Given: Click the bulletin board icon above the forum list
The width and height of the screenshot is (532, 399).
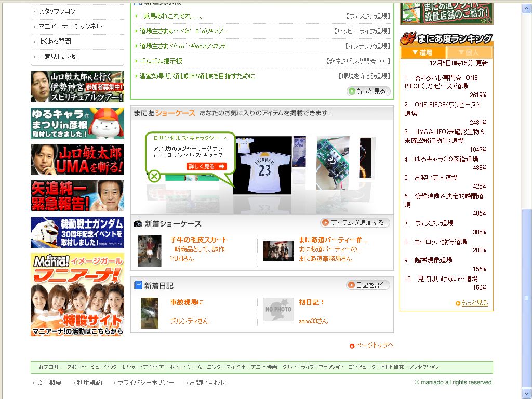Looking at the screenshot, I should pos(138,4).
